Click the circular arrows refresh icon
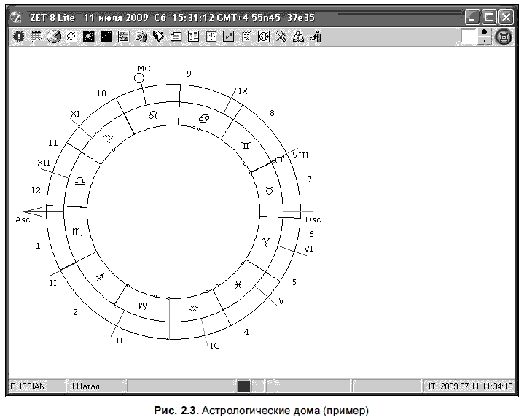The width and height of the screenshot is (524, 420). pyautogui.click(x=71, y=36)
